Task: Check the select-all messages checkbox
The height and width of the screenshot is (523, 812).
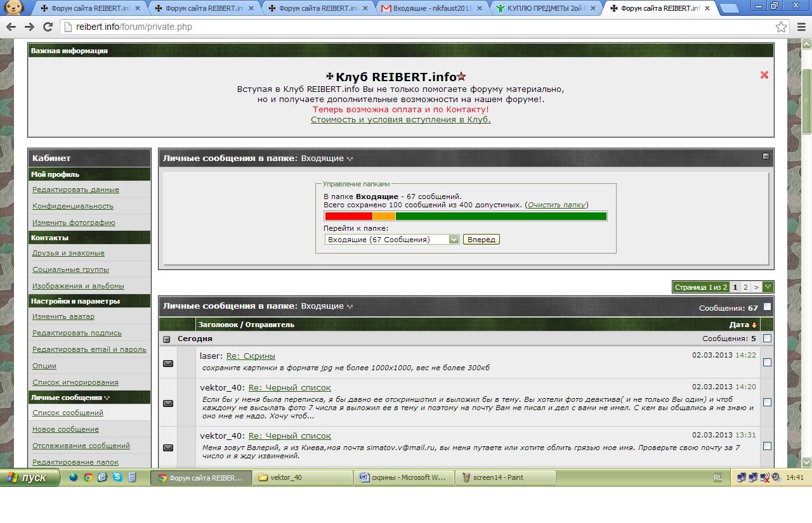Action: click(767, 307)
